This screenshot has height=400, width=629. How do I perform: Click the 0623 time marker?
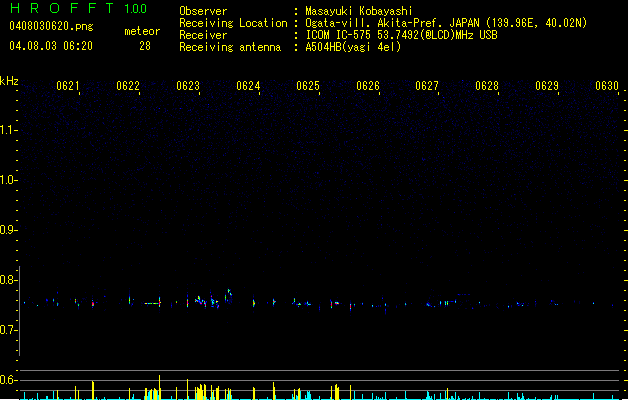188,86
